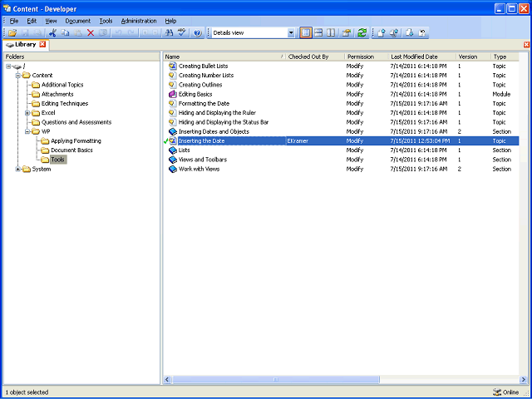Open the Tools menu
The image size is (532, 399).
(x=106, y=21)
